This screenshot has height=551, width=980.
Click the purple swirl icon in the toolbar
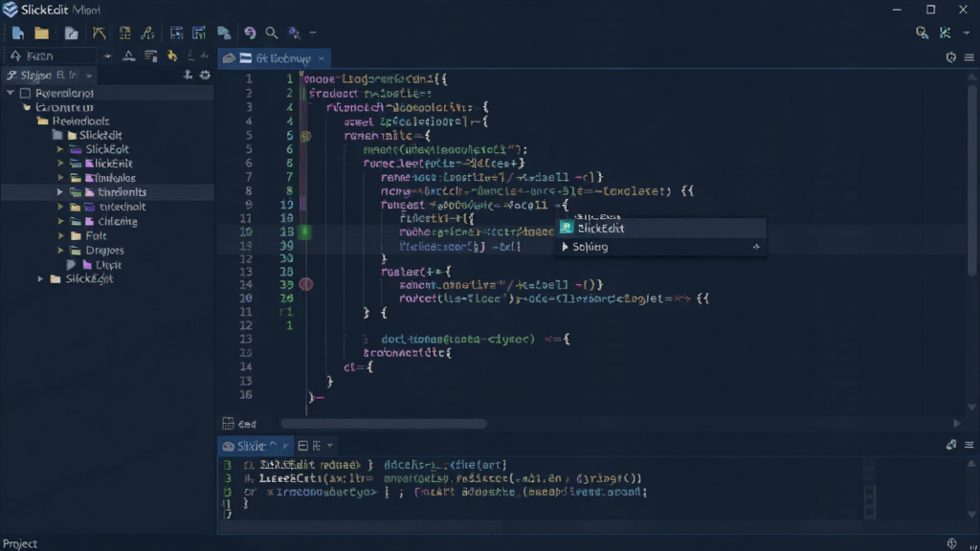pyautogui.click(x=250, y=33)
